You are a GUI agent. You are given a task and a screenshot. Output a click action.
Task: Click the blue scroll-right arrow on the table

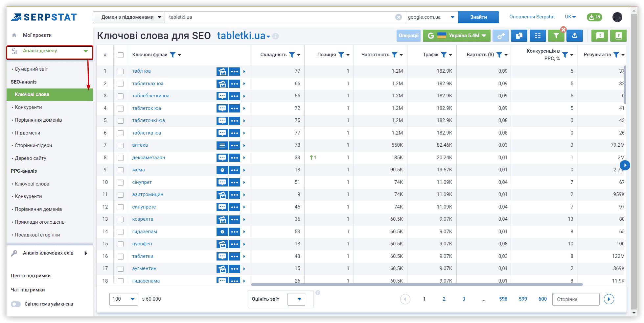tap(625, 165)
